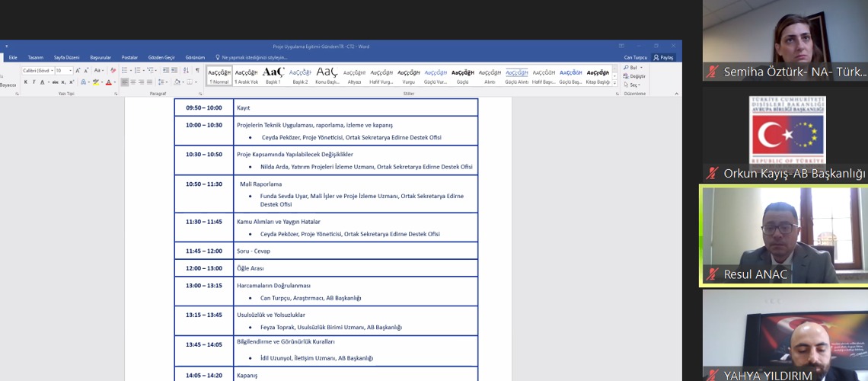
Task: Apply italic formatting to text
Action: [34, 82]
